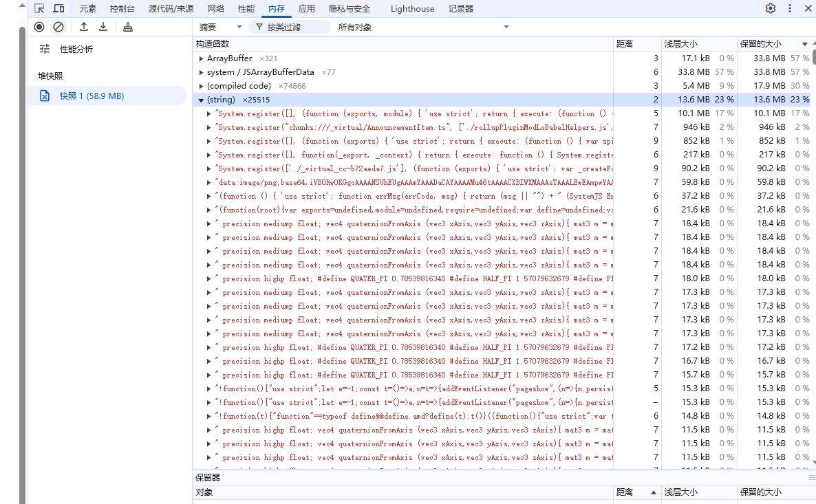
Task: Select the (function(root){var exports=undefined string
Action: 415,210
